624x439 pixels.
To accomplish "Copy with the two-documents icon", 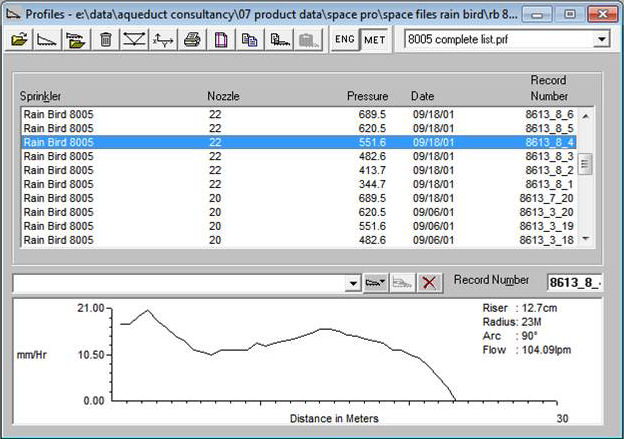I will pyautogui.click(x=250, y=39).
